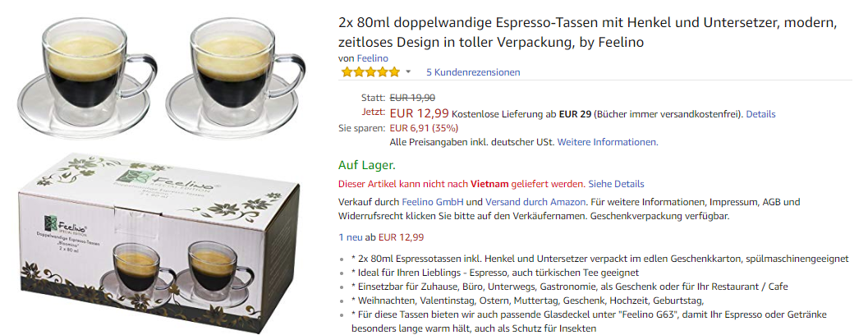Click the first bullet about 2x 80ml Espressotassen
The height and width of the screenshot is (335, 868).
coord(600,259)
